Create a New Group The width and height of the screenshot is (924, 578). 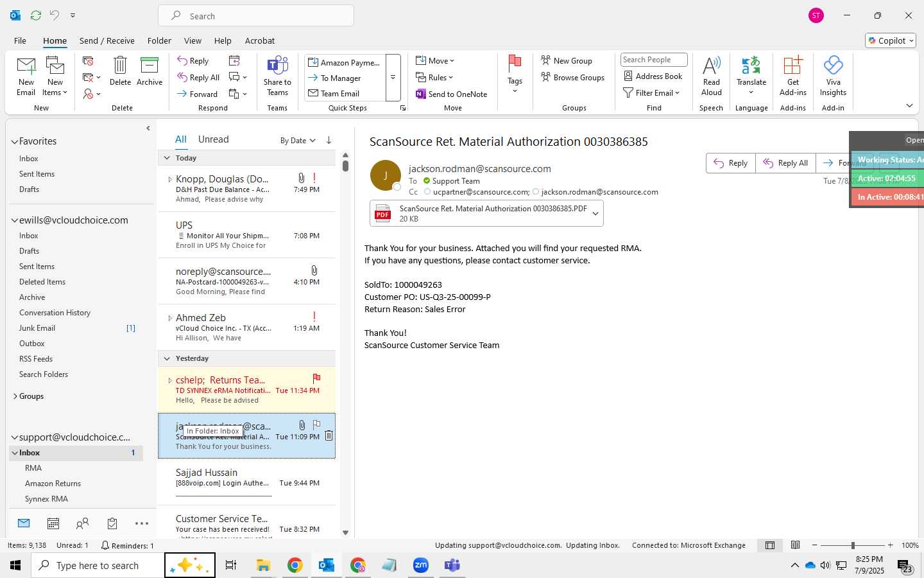pyautogui.click(x=567, y=60)
